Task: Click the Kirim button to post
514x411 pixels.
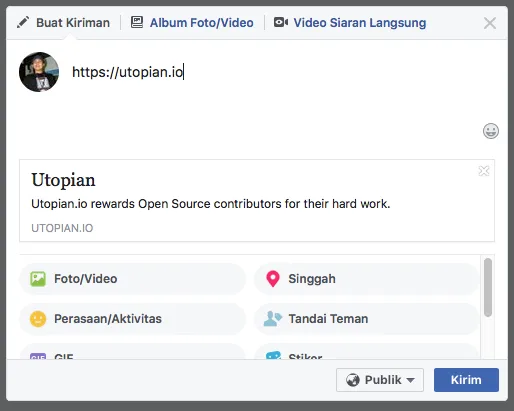Action: point(466,380)
